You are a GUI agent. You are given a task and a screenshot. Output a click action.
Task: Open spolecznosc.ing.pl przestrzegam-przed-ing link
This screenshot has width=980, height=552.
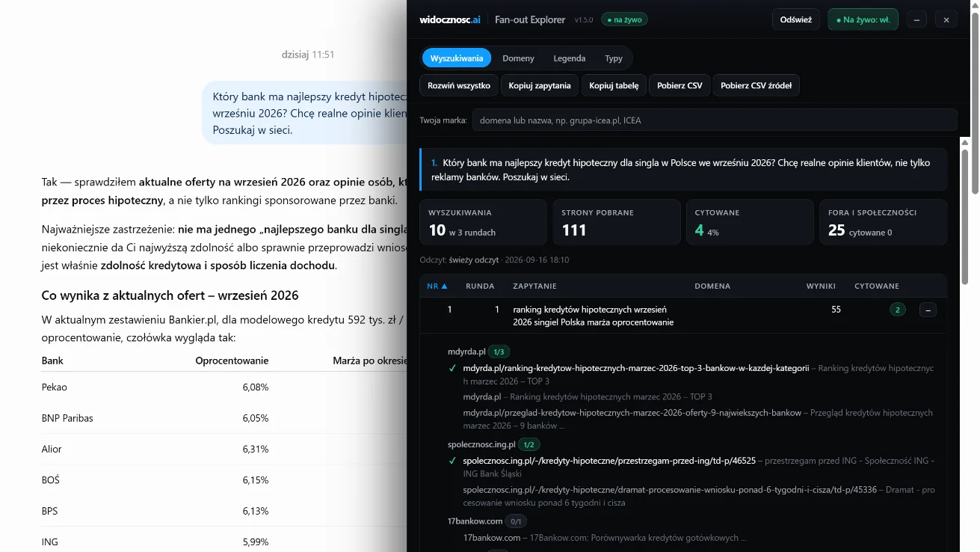coord(609,461)
